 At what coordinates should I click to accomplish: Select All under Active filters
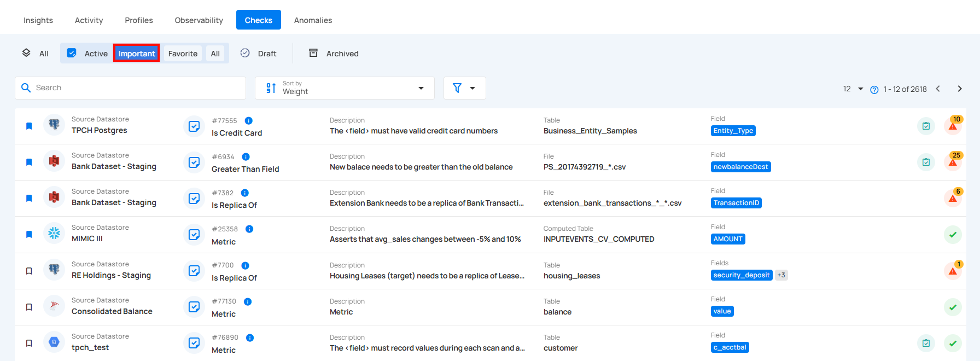coord(215,53)
